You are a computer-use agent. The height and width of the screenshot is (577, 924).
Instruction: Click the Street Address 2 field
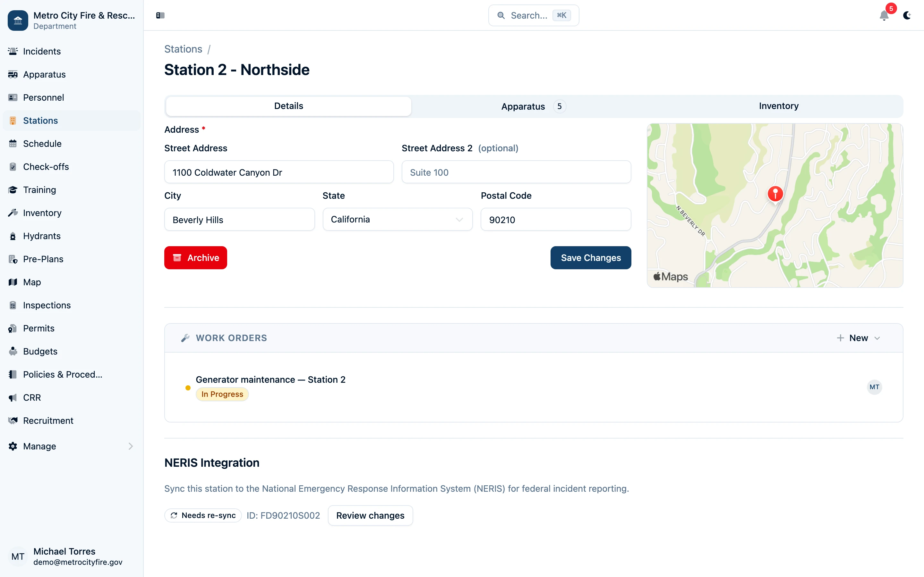516,172
